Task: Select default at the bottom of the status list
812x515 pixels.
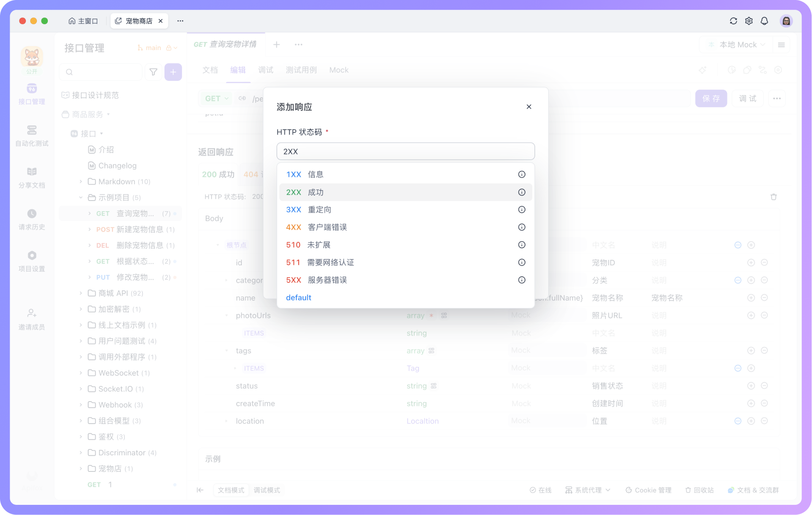Action: pos(298,297)
